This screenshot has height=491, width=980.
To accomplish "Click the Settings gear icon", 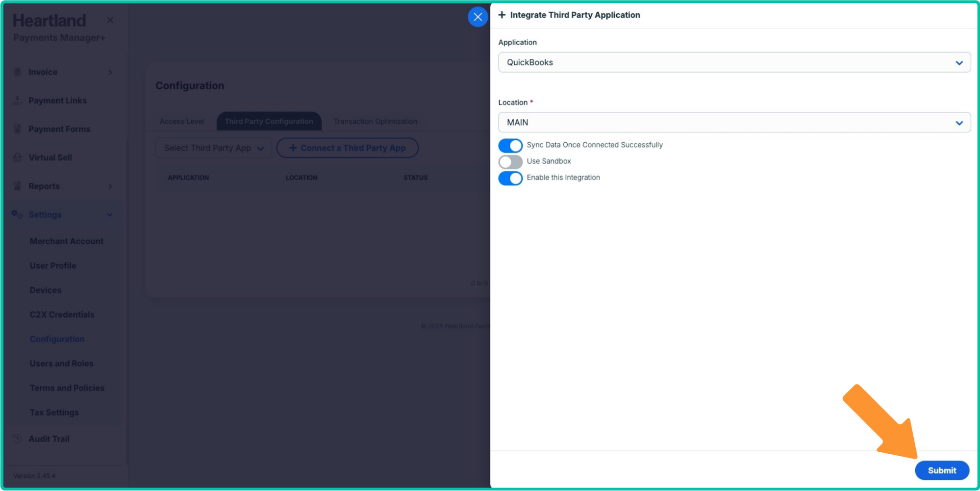I will point(17,214).
